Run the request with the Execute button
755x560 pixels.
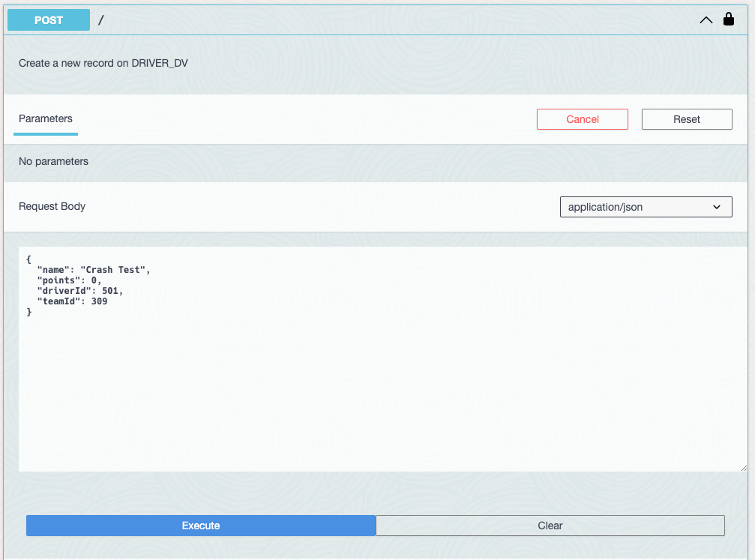point(201,526)
